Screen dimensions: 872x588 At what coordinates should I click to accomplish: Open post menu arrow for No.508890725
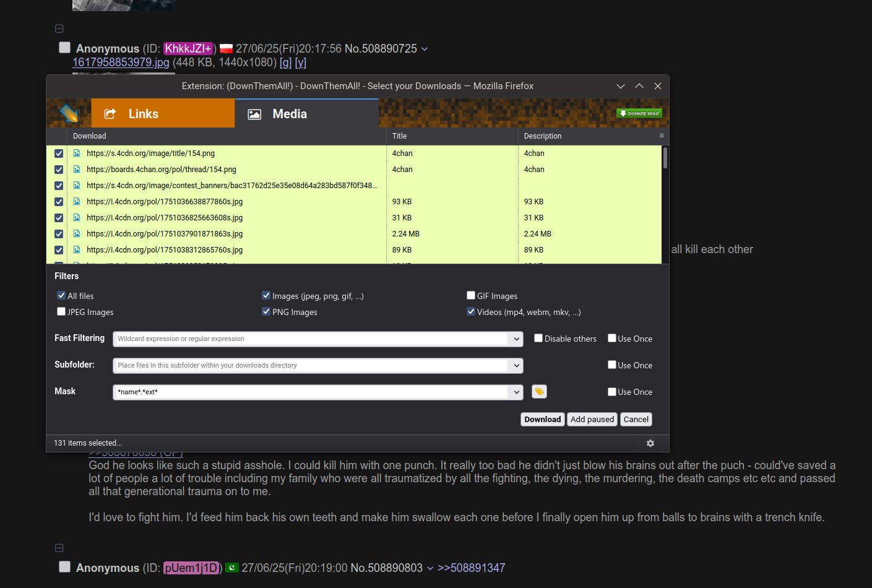(425, 49)
